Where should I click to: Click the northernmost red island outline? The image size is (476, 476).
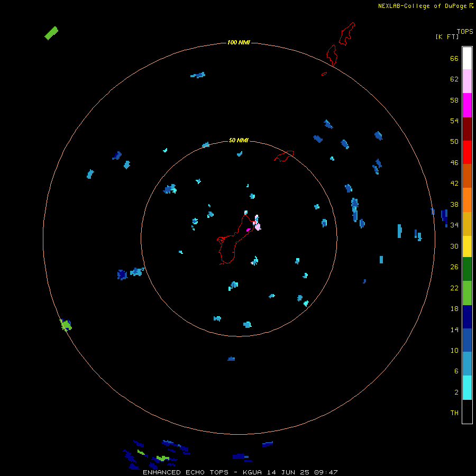tap(346, 34)
